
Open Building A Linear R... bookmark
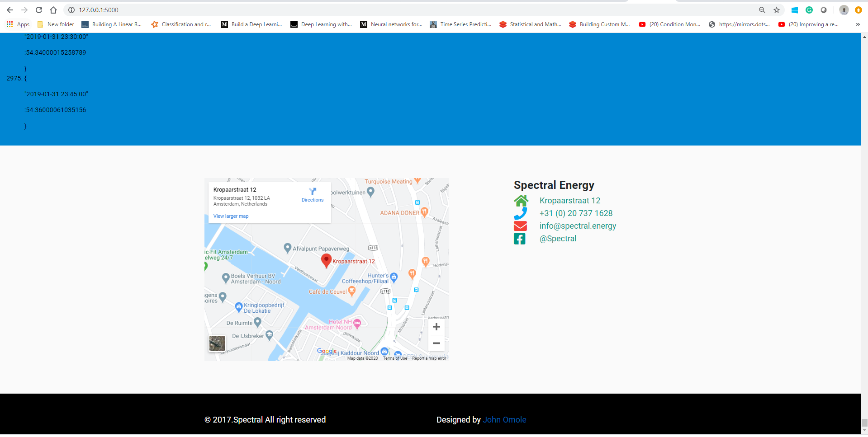111,24
